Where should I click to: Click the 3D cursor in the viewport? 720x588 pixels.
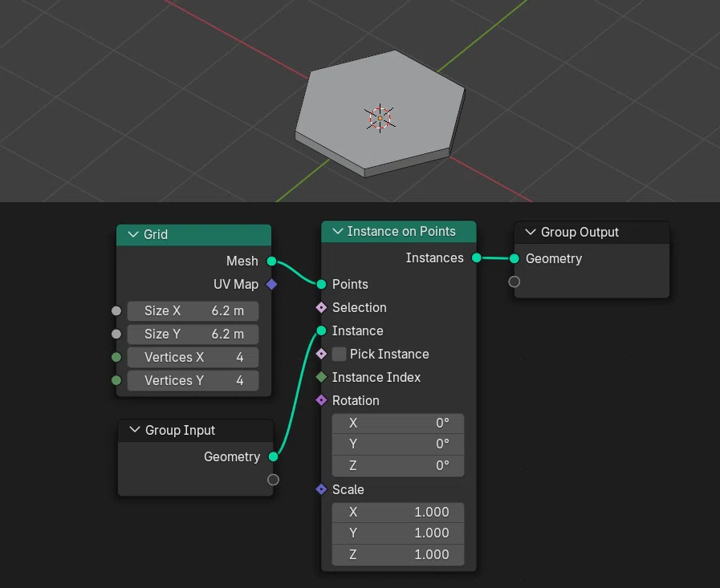pos(380,119)
